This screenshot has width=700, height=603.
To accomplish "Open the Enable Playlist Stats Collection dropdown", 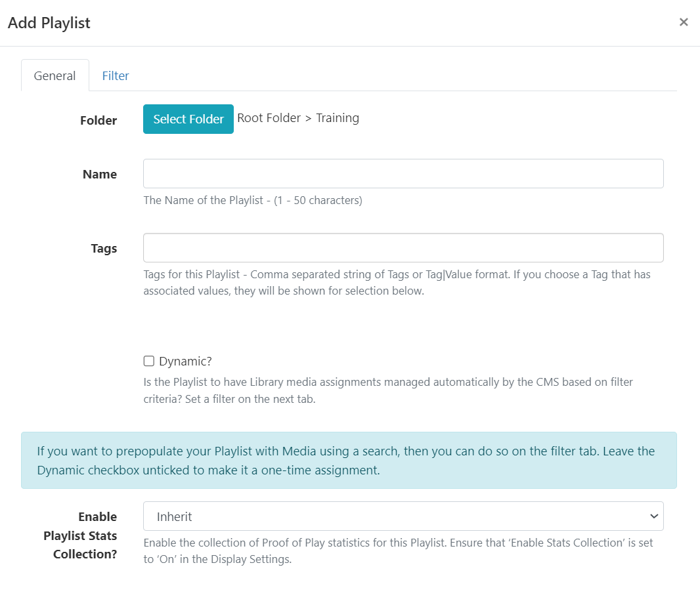I will (x=403, y=516).
